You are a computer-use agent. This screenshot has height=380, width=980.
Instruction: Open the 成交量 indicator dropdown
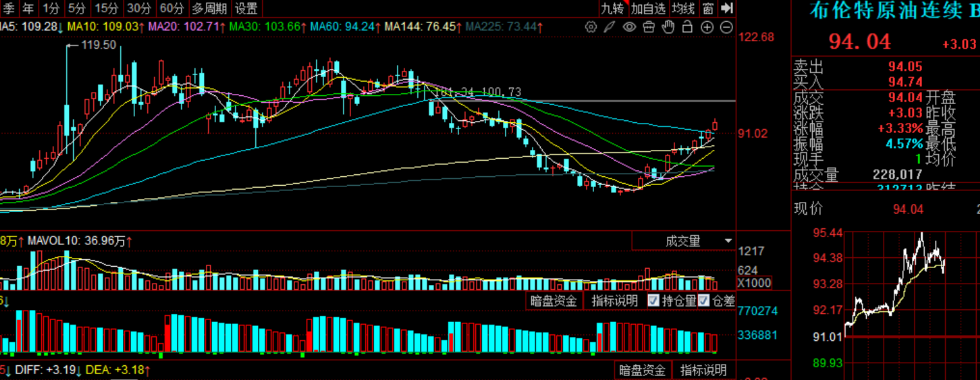click(x=683, y=241)
